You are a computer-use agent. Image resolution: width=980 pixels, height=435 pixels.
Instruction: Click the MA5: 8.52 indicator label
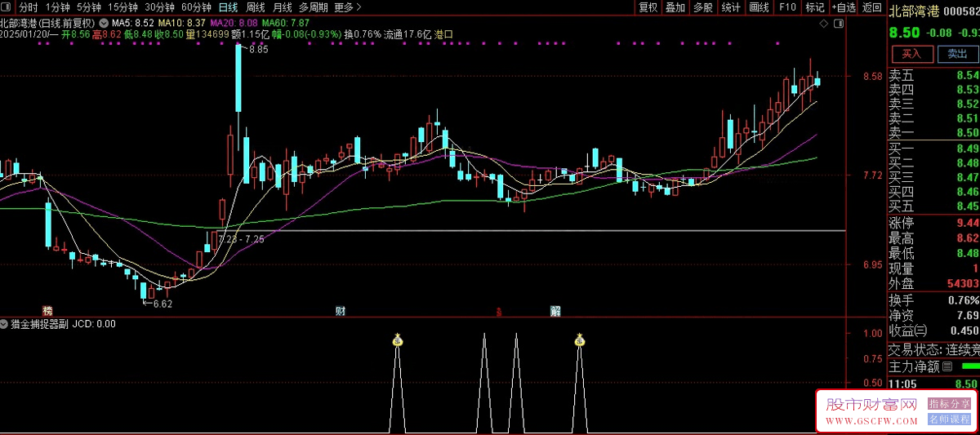point(134,23)
